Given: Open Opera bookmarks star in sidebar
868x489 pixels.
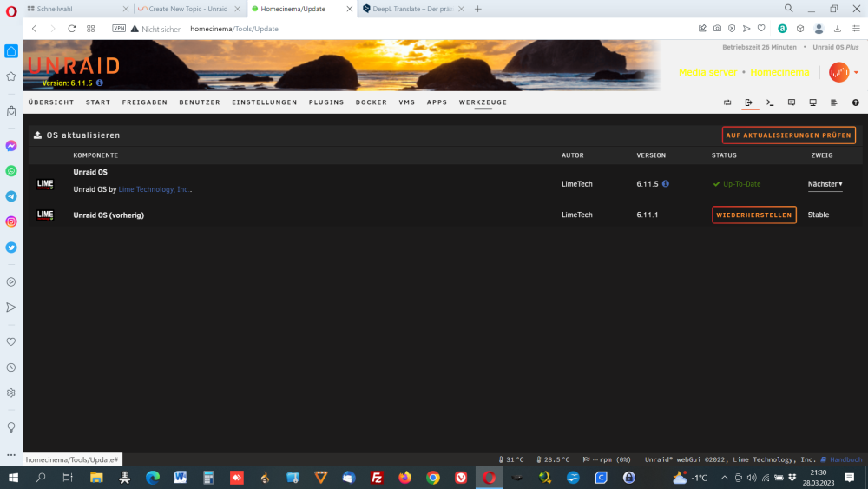Looking at the screenshot, I should click(x=11, y=76).
